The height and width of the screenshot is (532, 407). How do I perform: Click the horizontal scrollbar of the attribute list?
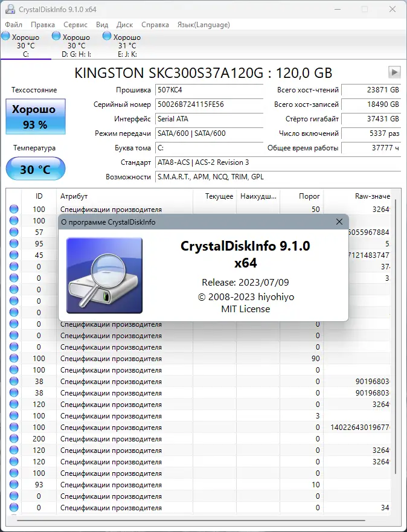click(x=191, y=520)
